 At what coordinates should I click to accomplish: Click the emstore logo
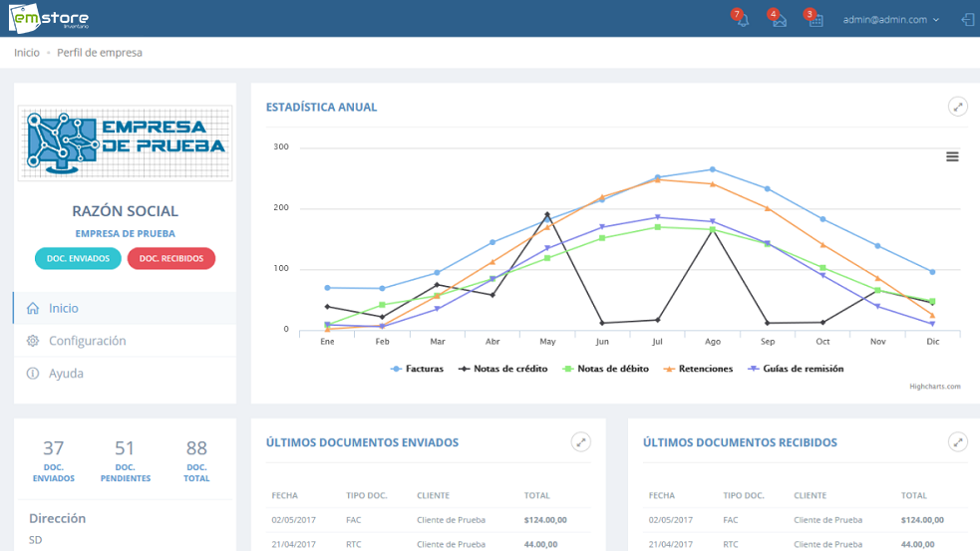(48, 18)
